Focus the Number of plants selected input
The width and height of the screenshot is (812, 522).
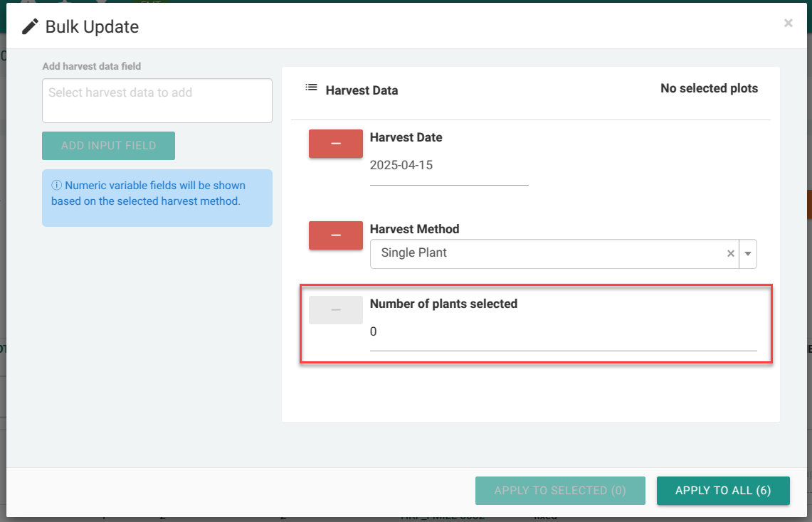coord(562,332)
